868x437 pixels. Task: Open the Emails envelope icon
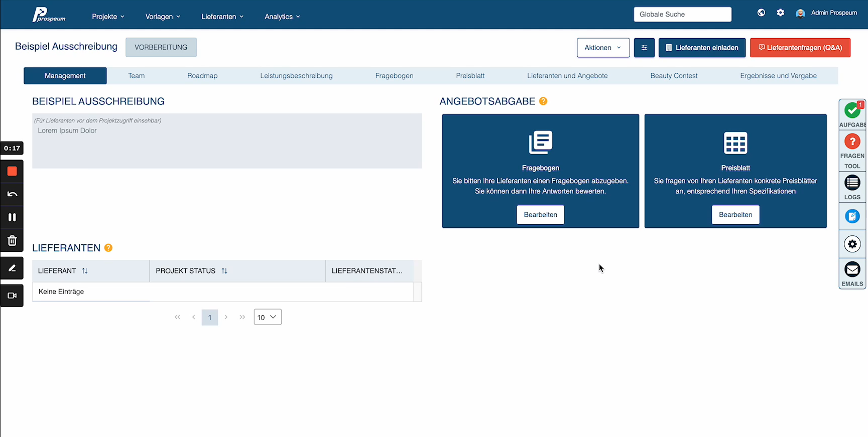point(852,270)
